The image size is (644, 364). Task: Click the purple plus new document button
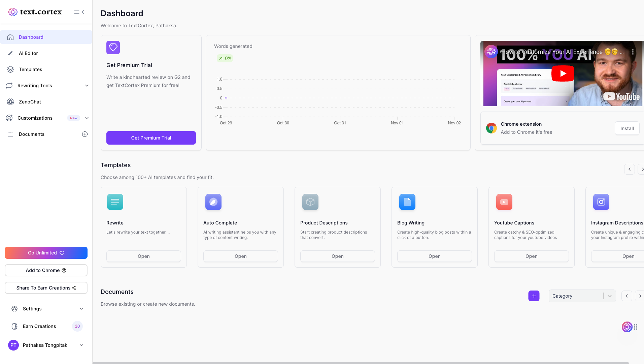pyautogui.click(x=534, y=296)
